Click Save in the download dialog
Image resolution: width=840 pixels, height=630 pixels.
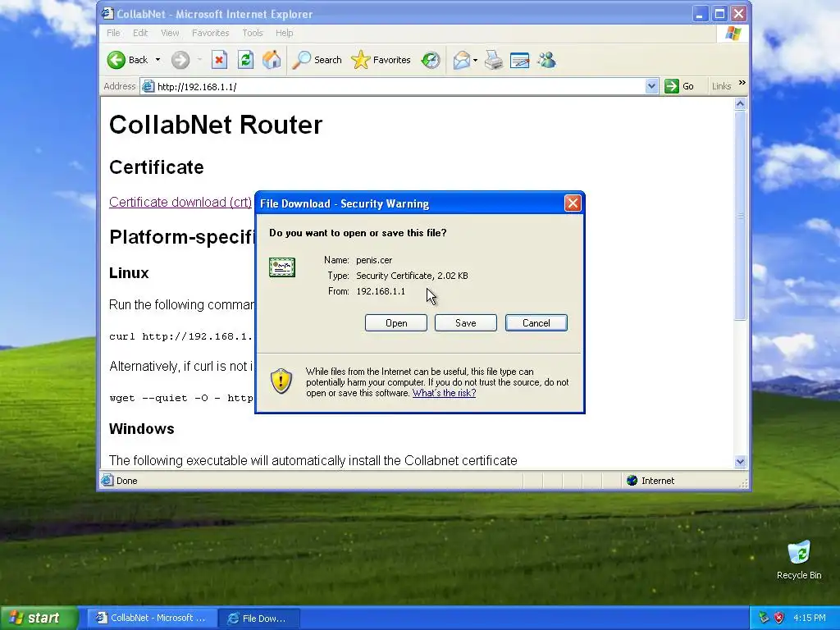click(466, 323)
